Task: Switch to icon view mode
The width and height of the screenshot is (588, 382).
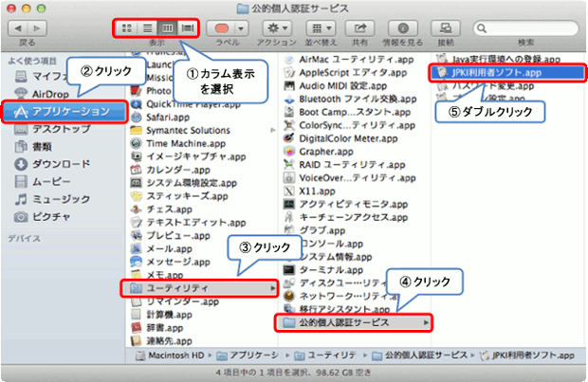Action: [x=127, y=28]
